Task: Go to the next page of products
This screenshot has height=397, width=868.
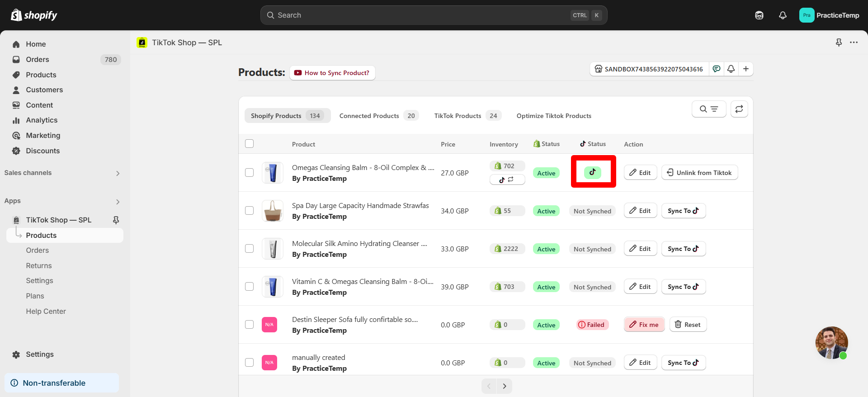Action: tap(505, 386)
